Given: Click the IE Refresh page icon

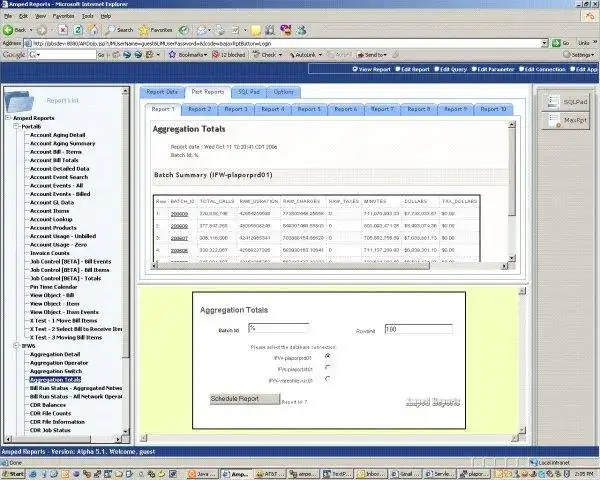Looking at the screenshot, I should (x=78, y=30).
